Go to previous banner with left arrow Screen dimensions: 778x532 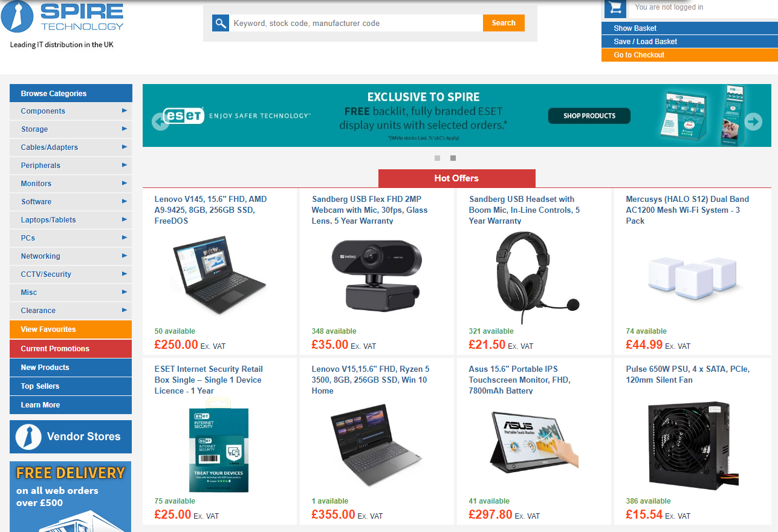(x=160, y=122)
